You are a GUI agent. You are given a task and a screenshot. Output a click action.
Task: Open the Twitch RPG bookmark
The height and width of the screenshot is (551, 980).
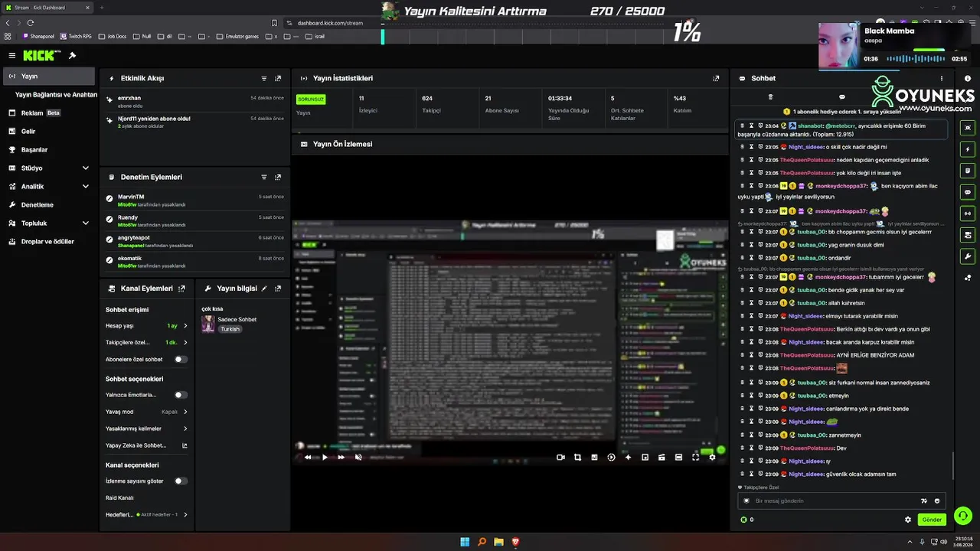pyautogui.click(x=76, y=36)
